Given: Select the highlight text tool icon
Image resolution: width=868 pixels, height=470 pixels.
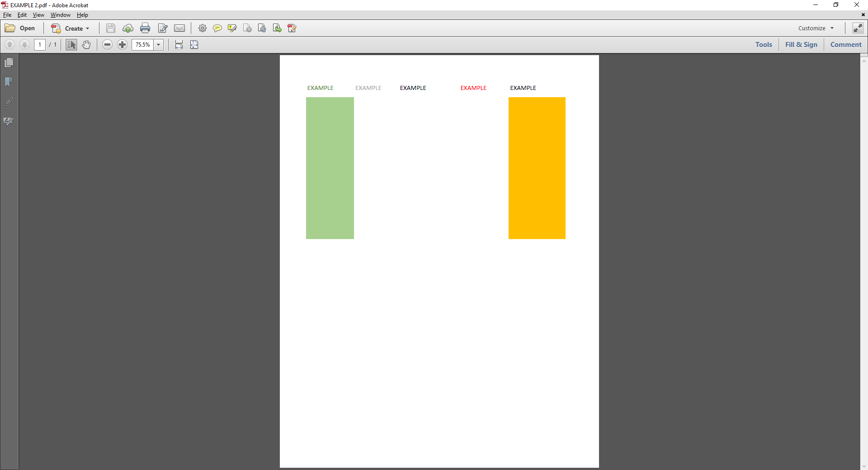Looking at the screenshot, I should [232, 28].
